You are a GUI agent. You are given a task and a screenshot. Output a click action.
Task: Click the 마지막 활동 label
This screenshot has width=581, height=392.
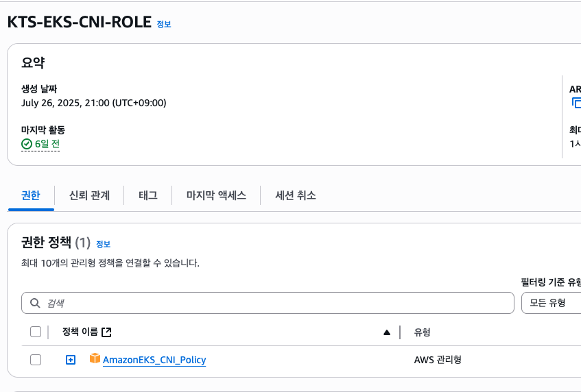(43, 130)
